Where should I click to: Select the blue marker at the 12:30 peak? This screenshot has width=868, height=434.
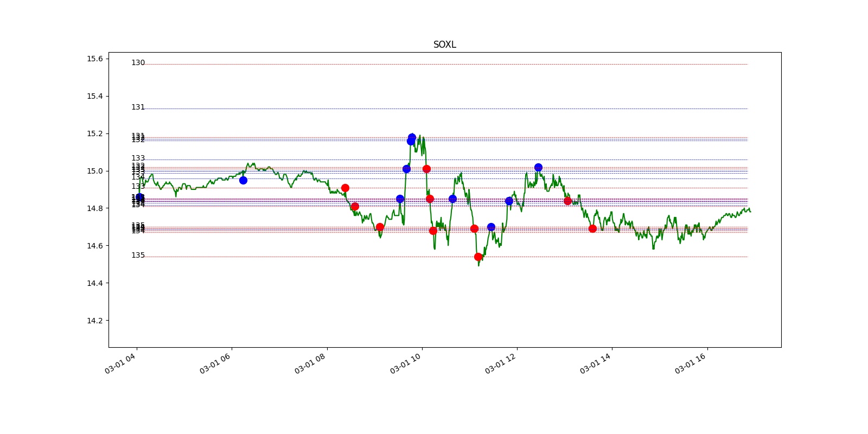tap(538, 167)
